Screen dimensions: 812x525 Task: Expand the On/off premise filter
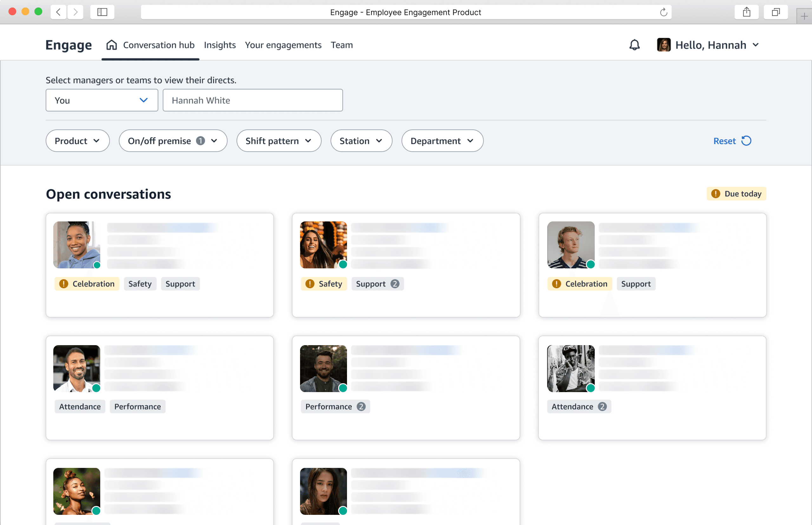click(173, 141)
